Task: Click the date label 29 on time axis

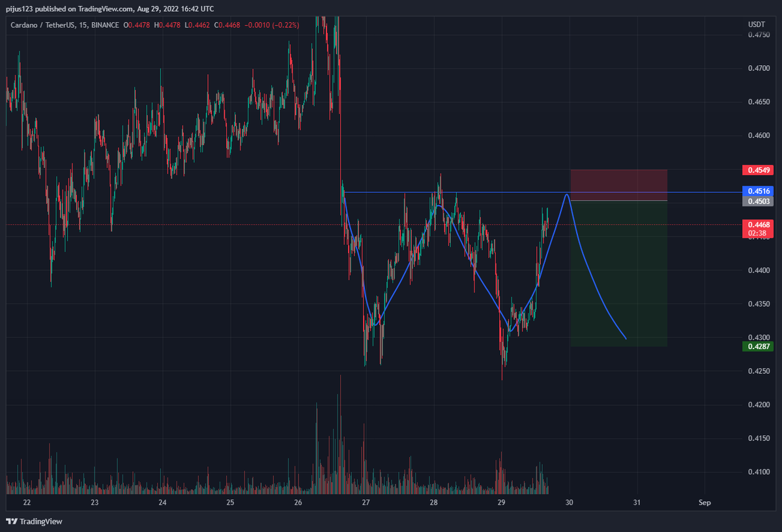Action: (x=501, y=503)
